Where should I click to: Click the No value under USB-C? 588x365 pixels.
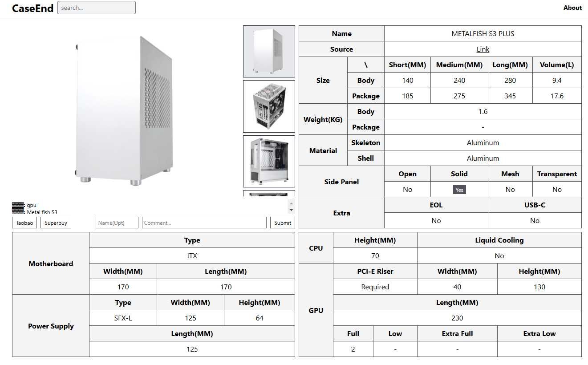(535, 220)
